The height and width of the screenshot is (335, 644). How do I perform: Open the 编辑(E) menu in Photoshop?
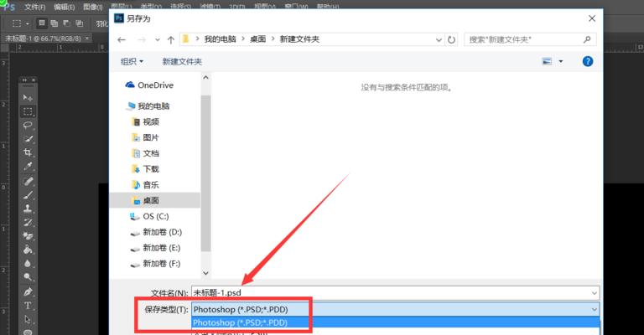pos(64,7)
